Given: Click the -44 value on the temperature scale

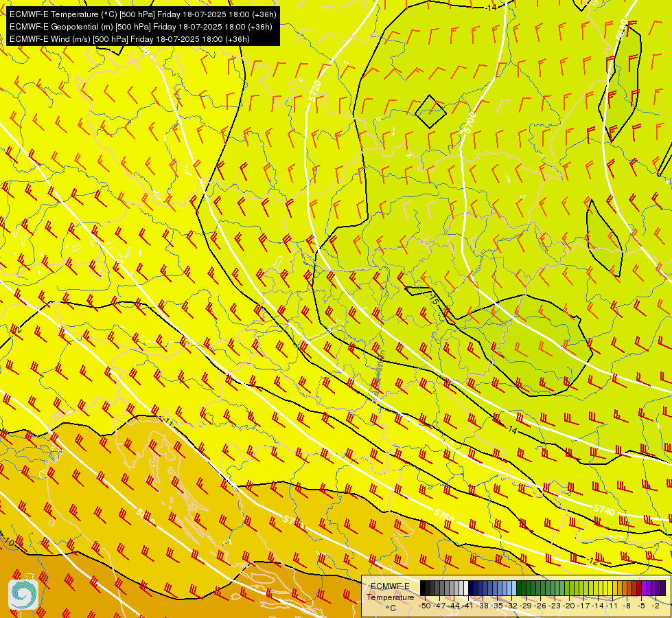Looking at the screenshot, I should pyautogui.click(x=454, y=606).
